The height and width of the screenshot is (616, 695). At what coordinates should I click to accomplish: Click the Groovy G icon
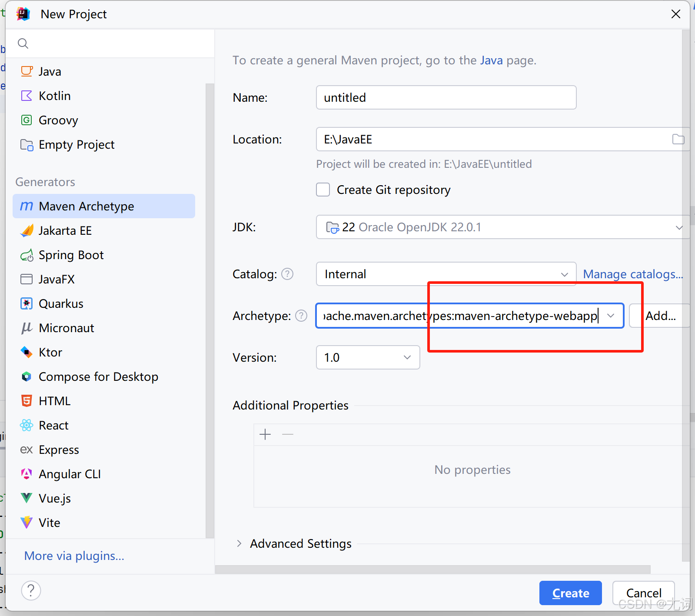pos(27,120)
